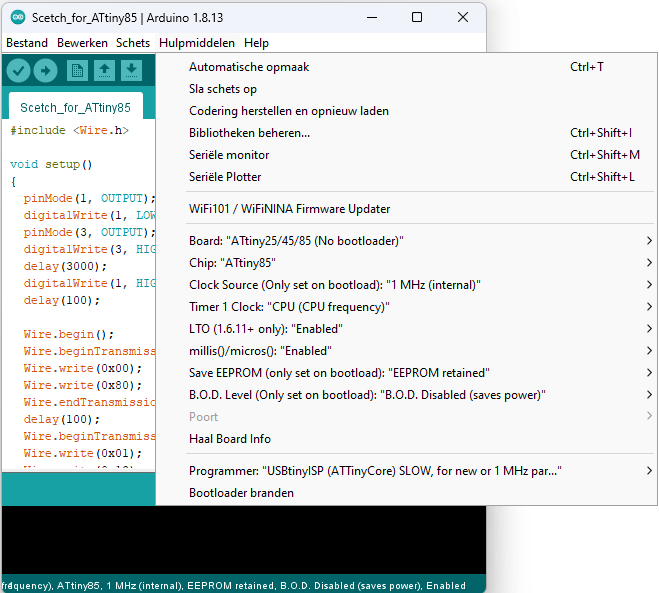Open the Seriële Plotter

406,177
